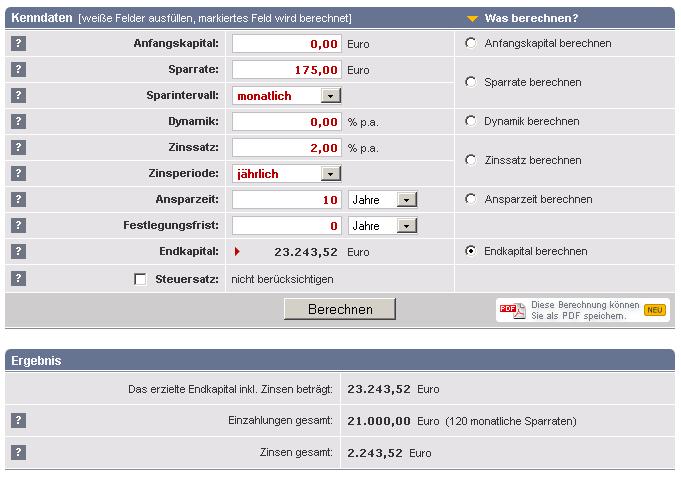The height and width of the screenshot is (477, 681).
Task: Open help for Ansparzeit
Action: [18, 200]
